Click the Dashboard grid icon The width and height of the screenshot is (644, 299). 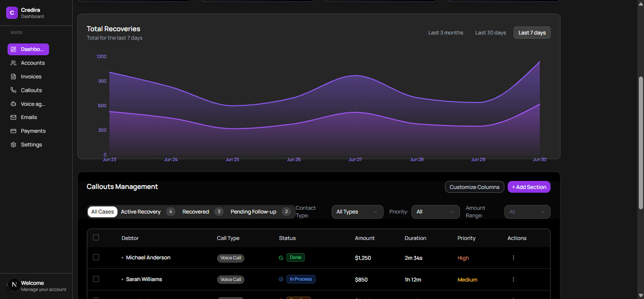pyautogui.click(x=13, y=49)
